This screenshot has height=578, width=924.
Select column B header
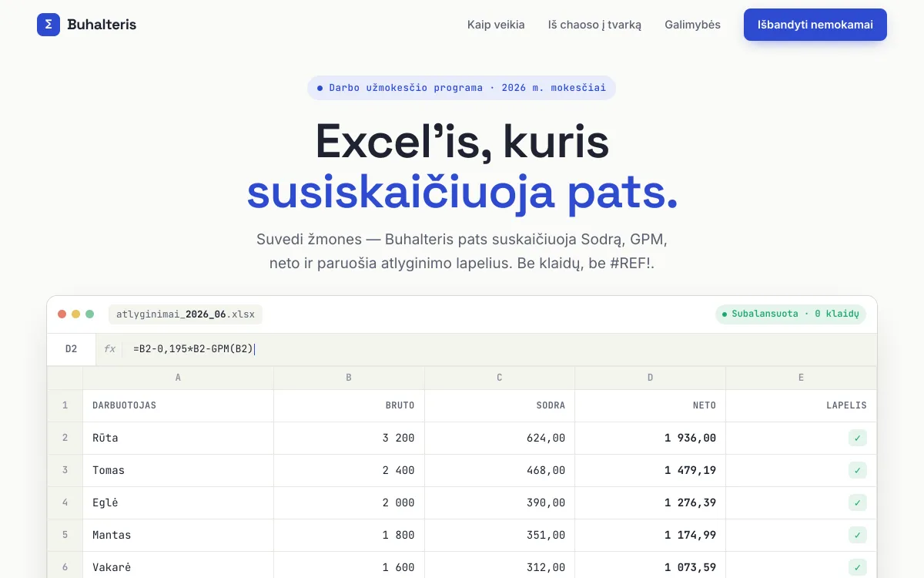[349, 378]
